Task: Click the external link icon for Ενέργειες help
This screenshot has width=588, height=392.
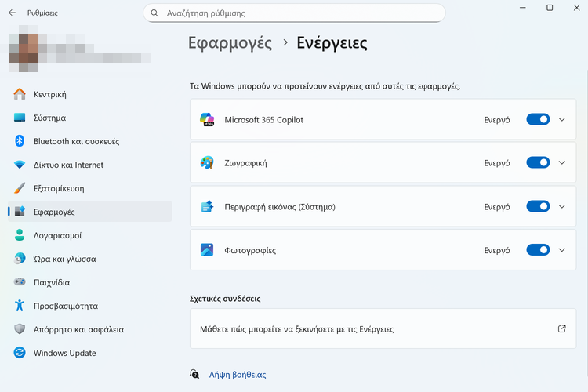Action: pos(561,329)
